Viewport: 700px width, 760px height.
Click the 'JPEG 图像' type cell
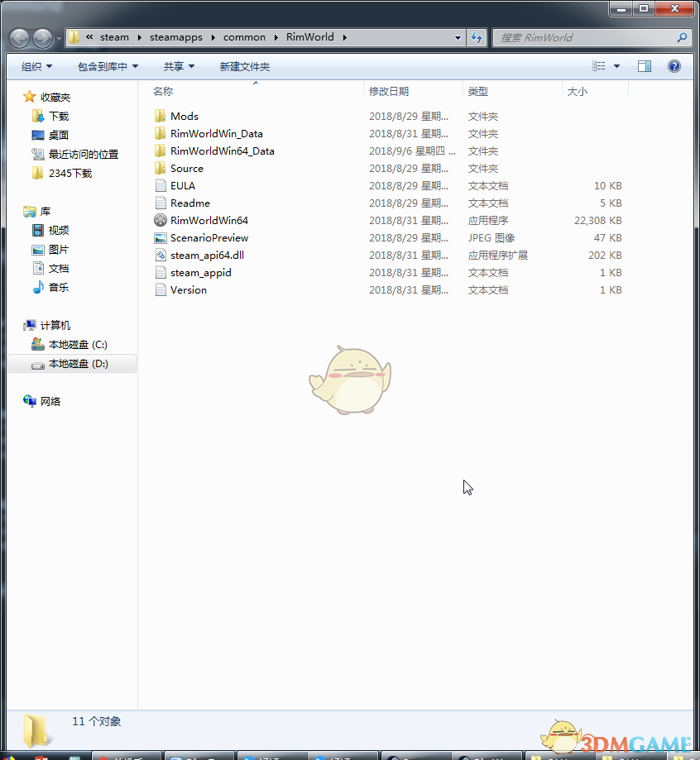tap(491, 238)
